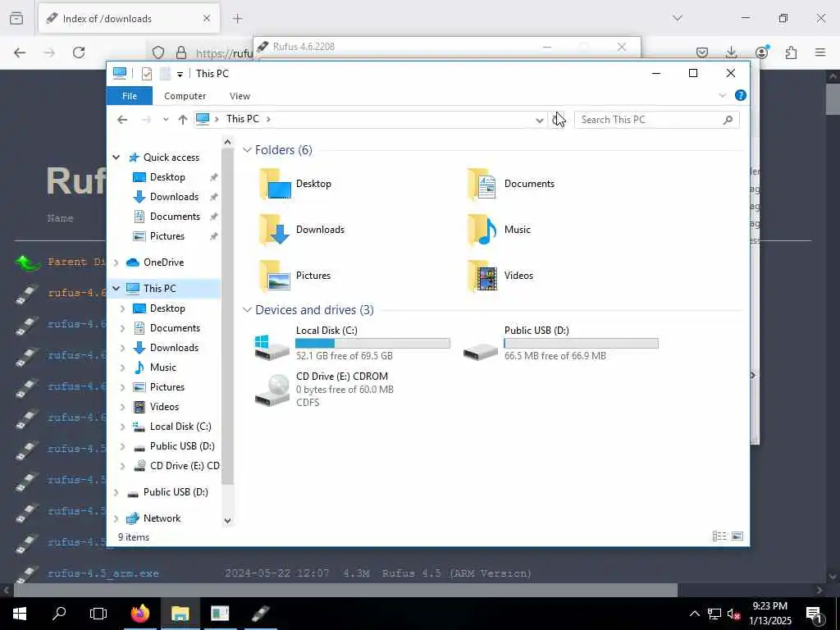Image resolution: width=840 pixels, height=630 pixels.
Task: Open the Downloads folder in Folders section
Action: coord(276,230)
